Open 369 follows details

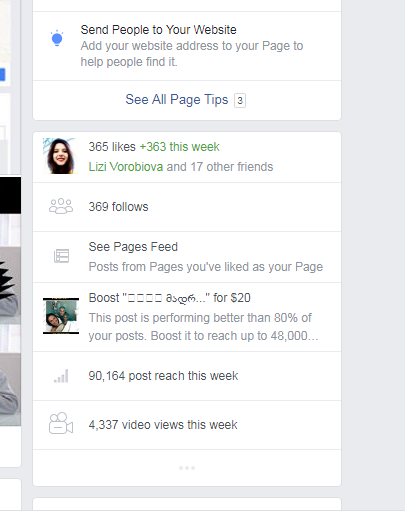pyautogui.click(x=118, y=207)
